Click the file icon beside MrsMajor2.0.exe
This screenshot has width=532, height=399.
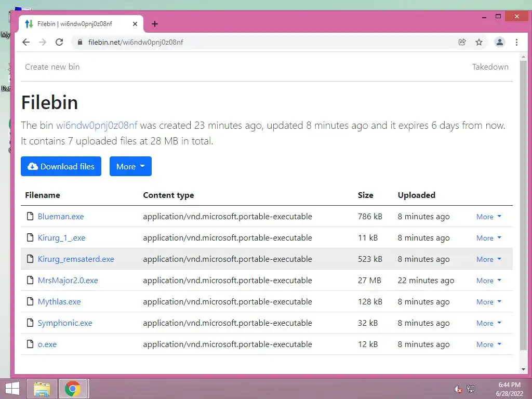(x=30, y=280)
